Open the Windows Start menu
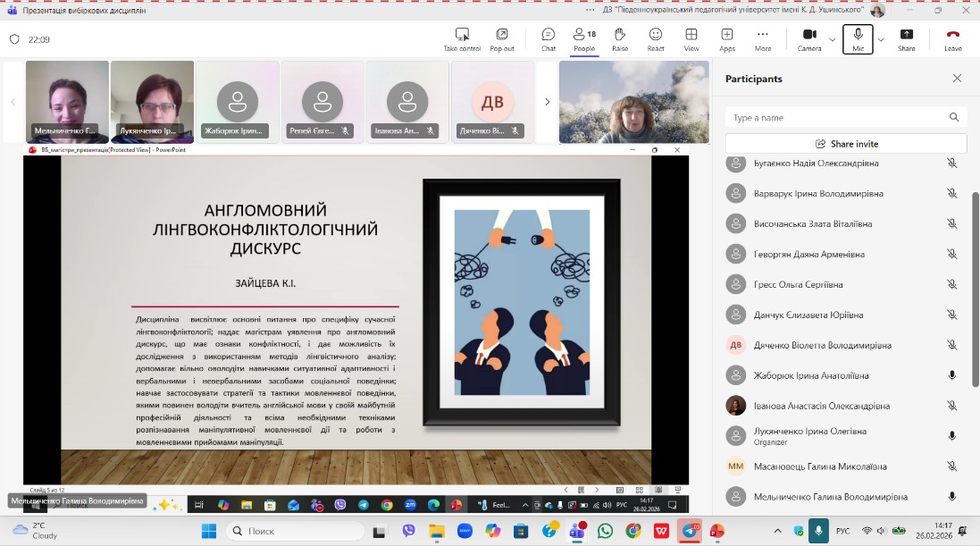 click(209, 531)
